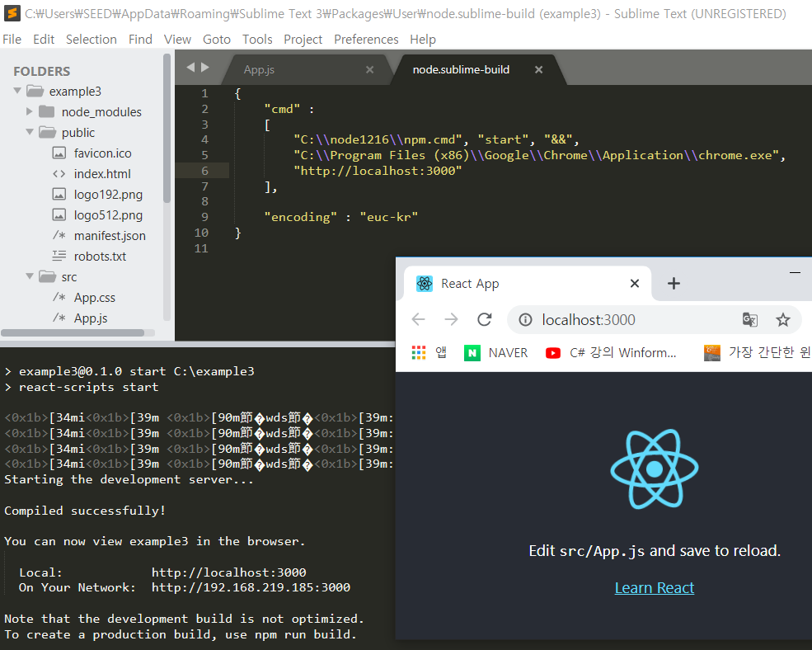The image size is (812, 650).
Task: Open the View menu
Action: 177,40
